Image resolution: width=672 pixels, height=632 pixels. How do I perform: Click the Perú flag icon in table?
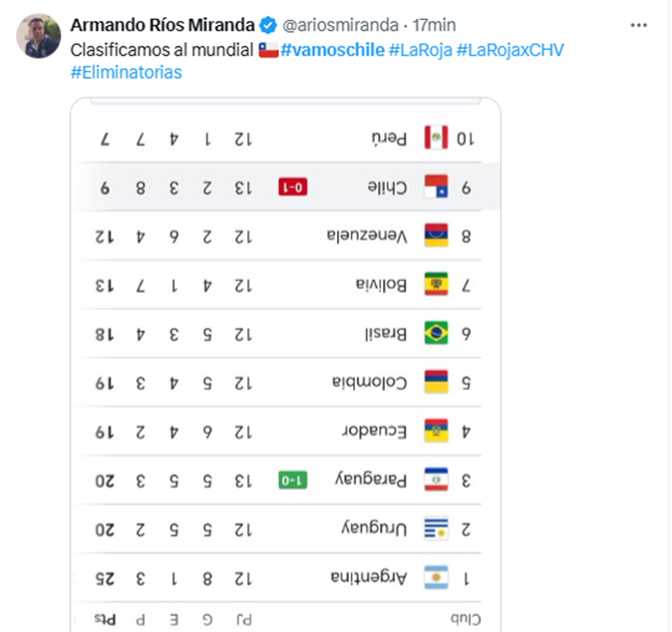pos(437,138)
